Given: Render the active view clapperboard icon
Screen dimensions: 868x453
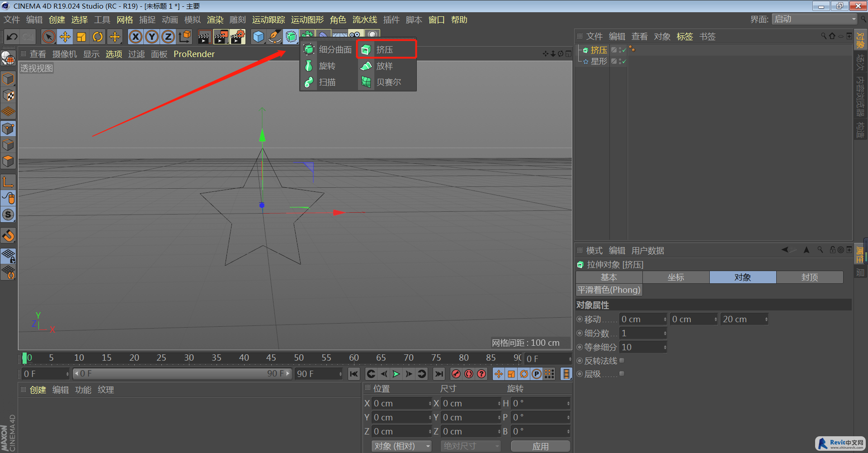Looking at the screenshot, I should (204, 37).
